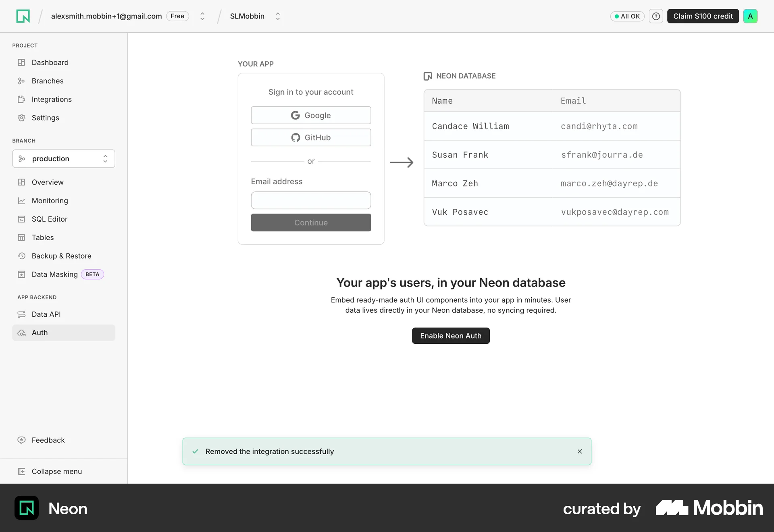The image size is (774, 532).
Task: Dismiss the success notification with X
Action: pyautogui.click(x=580, y=451)
